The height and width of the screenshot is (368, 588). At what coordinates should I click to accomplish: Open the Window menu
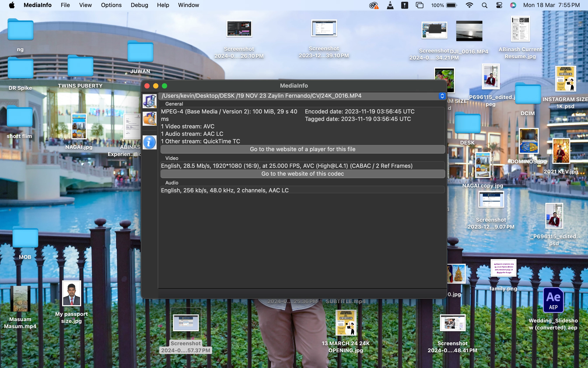[189, 5]
